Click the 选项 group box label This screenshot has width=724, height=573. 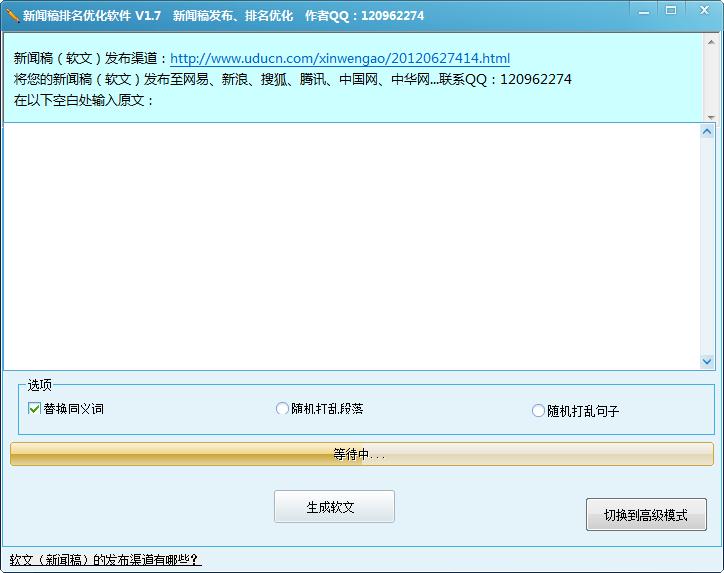click(39, 385)
